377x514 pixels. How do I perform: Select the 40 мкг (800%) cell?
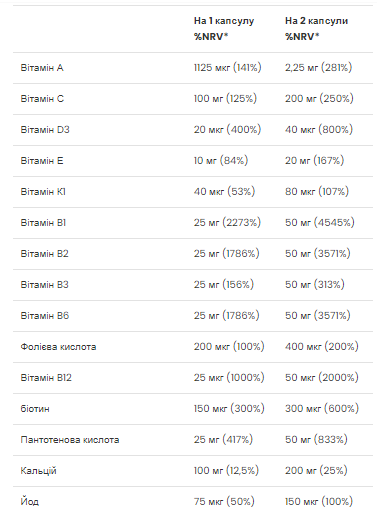(319, 130)
